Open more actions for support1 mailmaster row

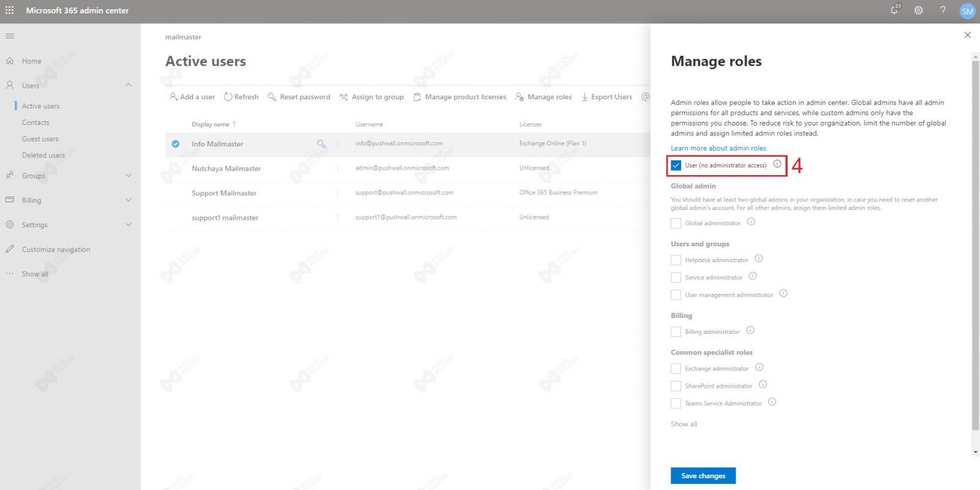pos(337,217)
